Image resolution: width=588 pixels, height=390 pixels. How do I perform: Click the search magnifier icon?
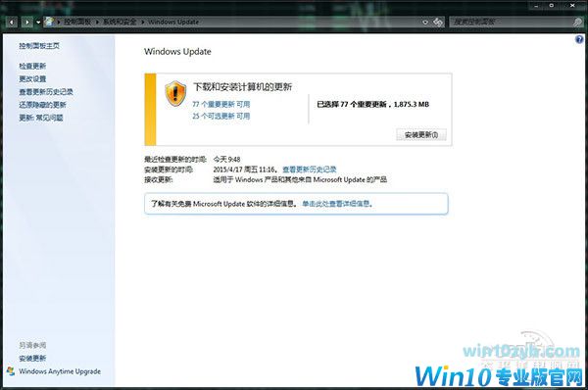click(578, 23)
